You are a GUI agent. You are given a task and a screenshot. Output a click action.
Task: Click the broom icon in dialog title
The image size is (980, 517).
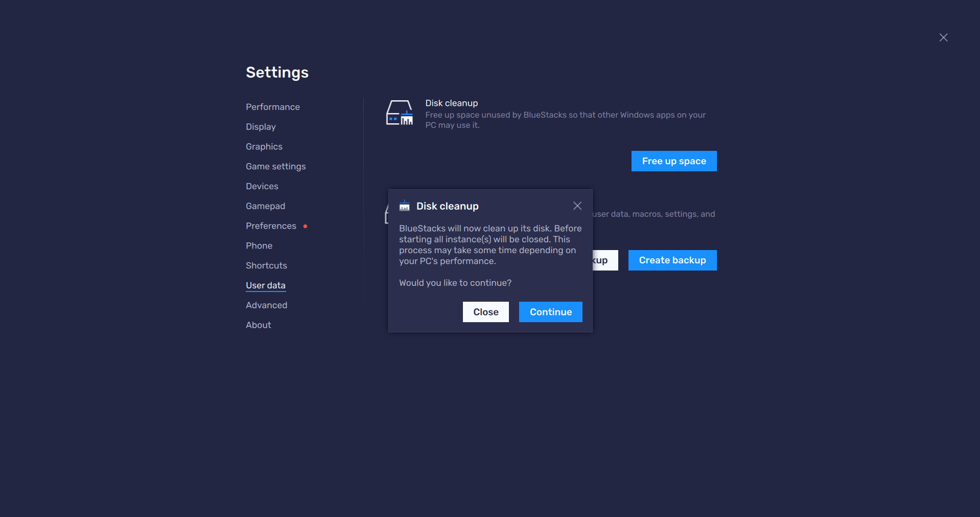[x=404, y=206]
